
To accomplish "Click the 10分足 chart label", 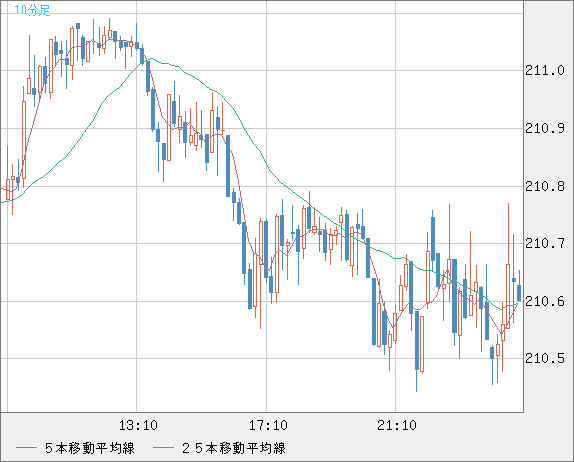I will (x=32, y=10).
